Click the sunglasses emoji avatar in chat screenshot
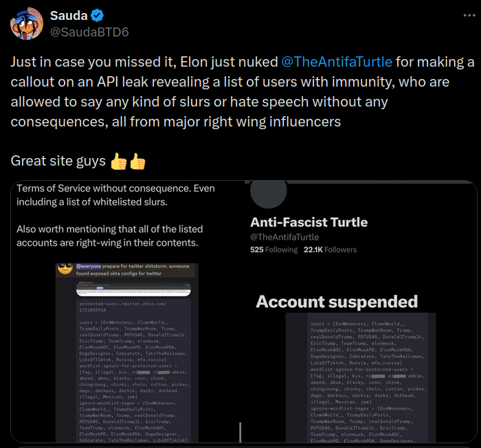Image resolution: width=481 pixels, height=448 pixels. click(x=65, y=269)
